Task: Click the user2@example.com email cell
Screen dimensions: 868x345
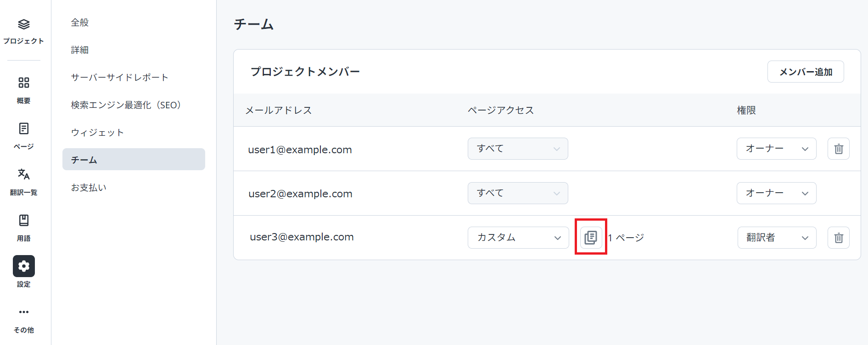Action: 300,194
